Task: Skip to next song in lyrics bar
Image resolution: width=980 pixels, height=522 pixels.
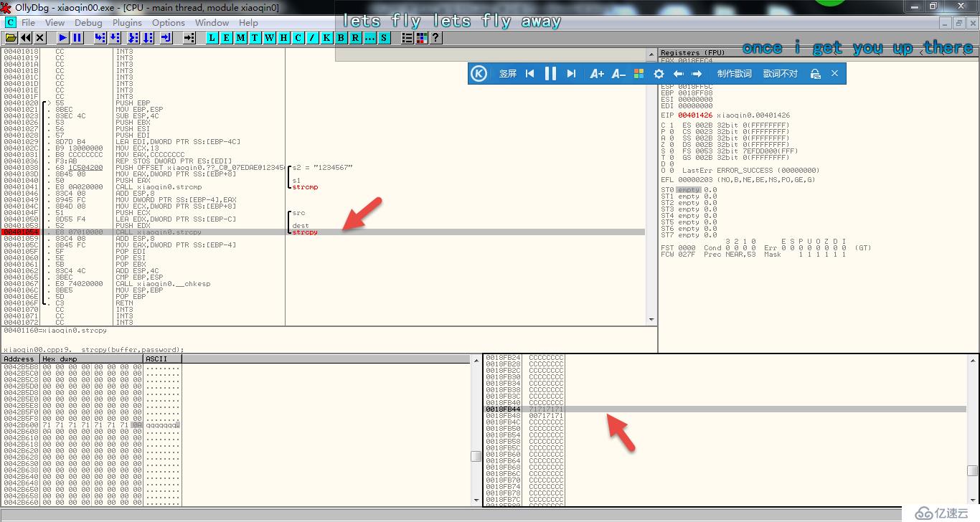Action: coord(571,73)
